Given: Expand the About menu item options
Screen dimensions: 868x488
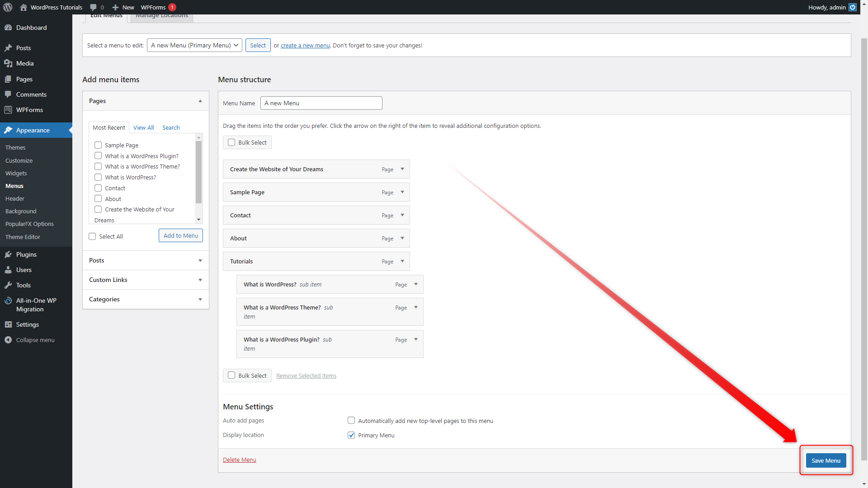Looking at the screenshot, I should pyautogui.click(x=402, y=238).
